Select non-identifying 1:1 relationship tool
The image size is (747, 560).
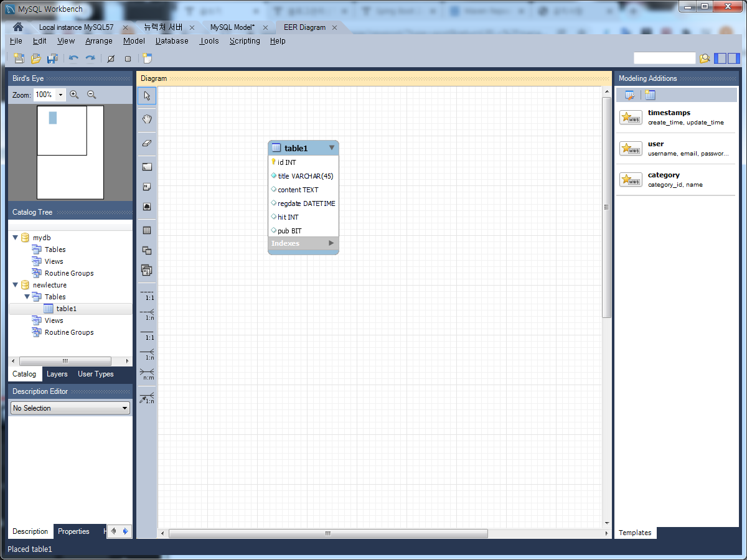[147, 296]
